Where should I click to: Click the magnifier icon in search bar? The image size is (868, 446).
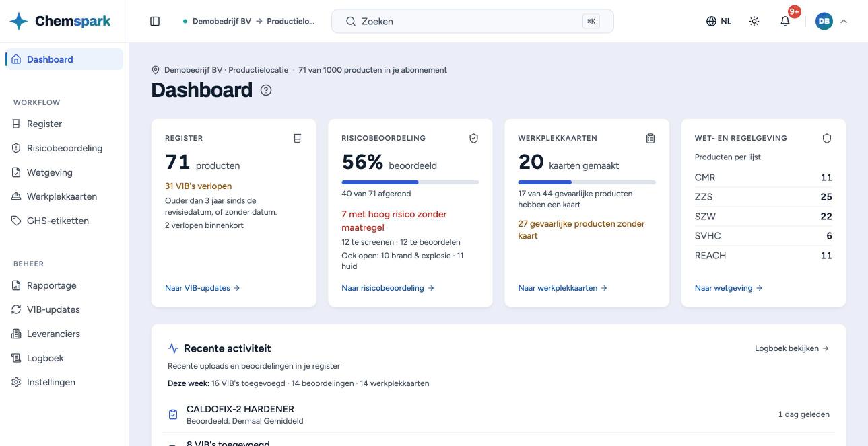tap(351, 22)
